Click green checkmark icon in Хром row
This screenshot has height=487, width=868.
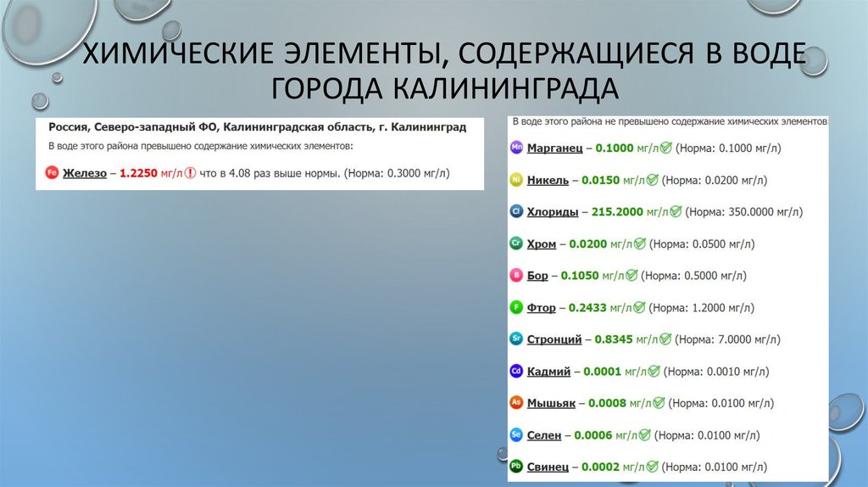(x=639, y=243)
